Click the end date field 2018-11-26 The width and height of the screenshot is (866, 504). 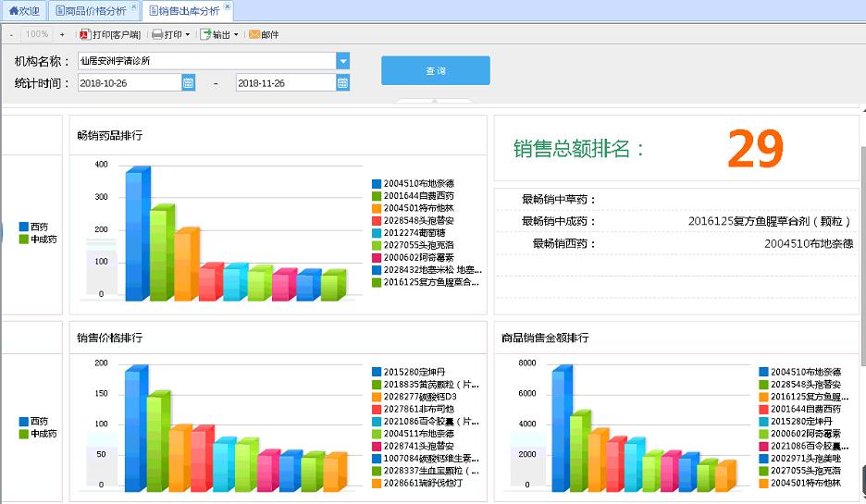click(x=286, y=83)
